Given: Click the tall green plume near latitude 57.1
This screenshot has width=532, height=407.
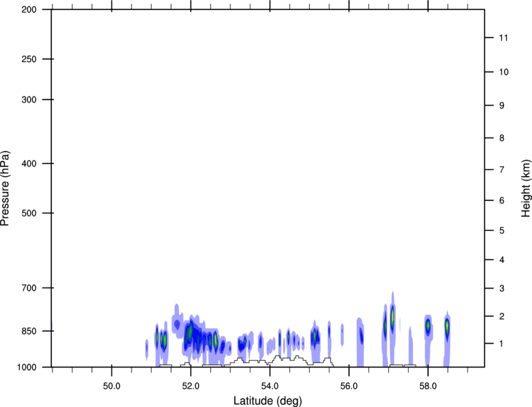Looking at the screenshot, I should (392, 316).
